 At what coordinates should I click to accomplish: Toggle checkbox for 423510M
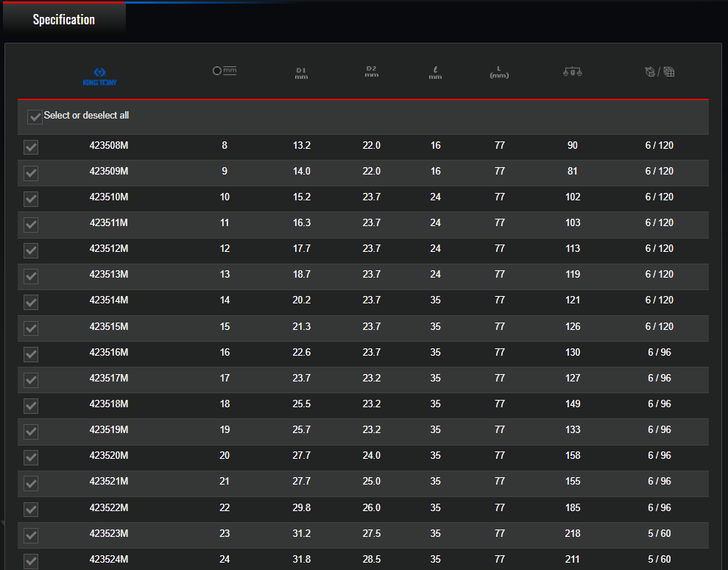coord(31,199)
